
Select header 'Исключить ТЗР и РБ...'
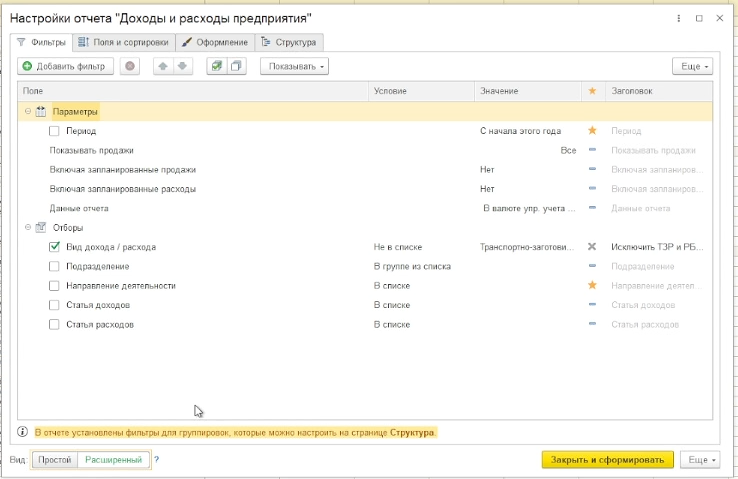point(657,247)
